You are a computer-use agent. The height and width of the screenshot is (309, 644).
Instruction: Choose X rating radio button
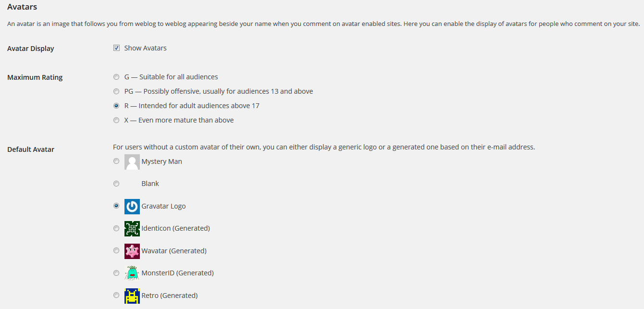pos(116,120)
